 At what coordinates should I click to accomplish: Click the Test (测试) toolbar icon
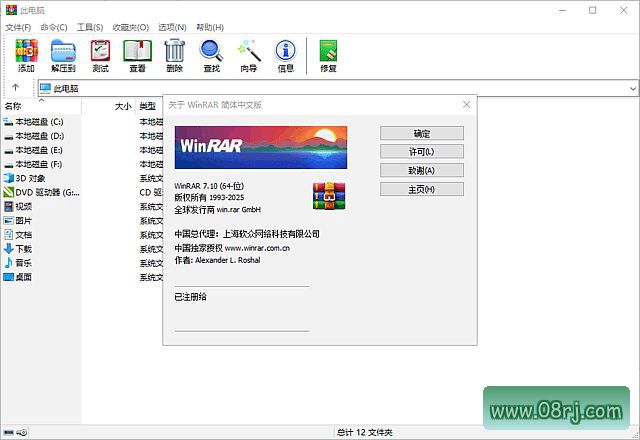[100, 51]
